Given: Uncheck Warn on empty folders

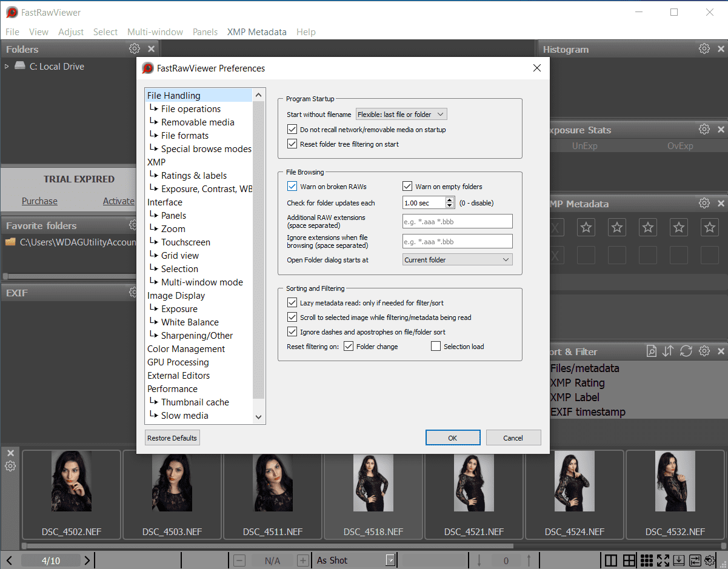Looking at the screenshot, I should 407,187.
